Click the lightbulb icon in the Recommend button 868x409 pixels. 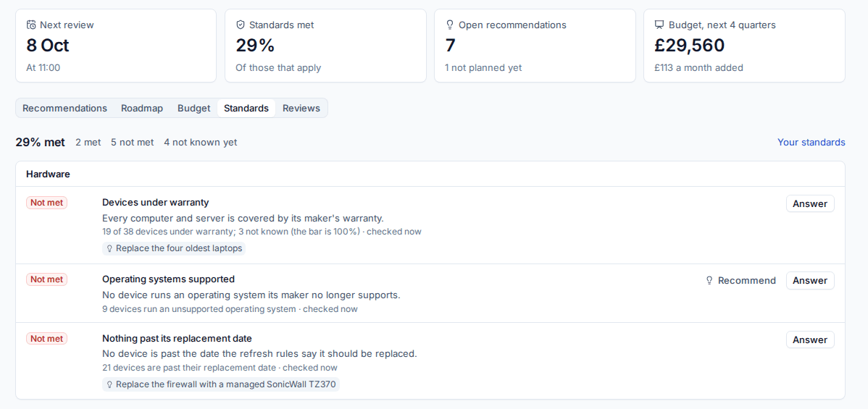(709, 281)
